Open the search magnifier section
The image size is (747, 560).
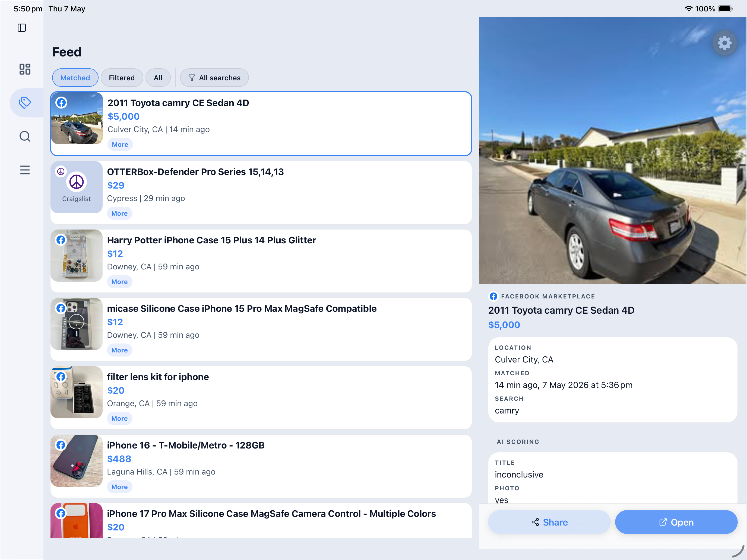25,136
